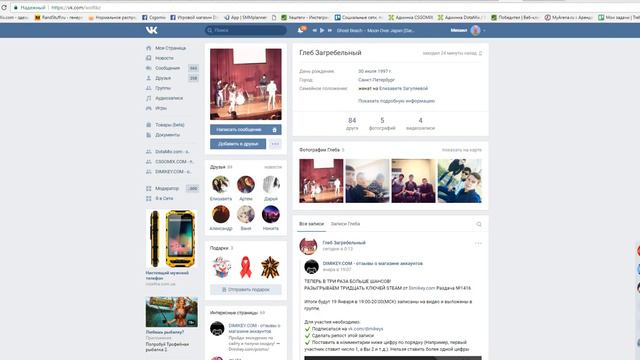Focus the Поиск search field
Screen dimensions: 640x360
click(x=246, y=30)
